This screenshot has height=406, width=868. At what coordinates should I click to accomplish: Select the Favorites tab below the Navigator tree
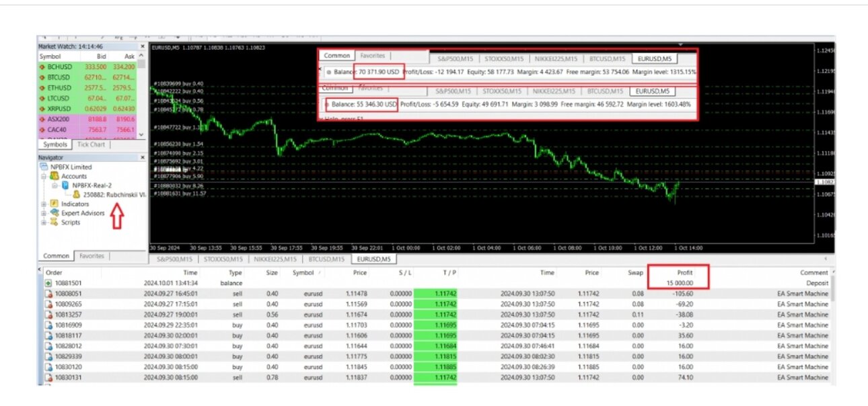click(x=92, y=256)
